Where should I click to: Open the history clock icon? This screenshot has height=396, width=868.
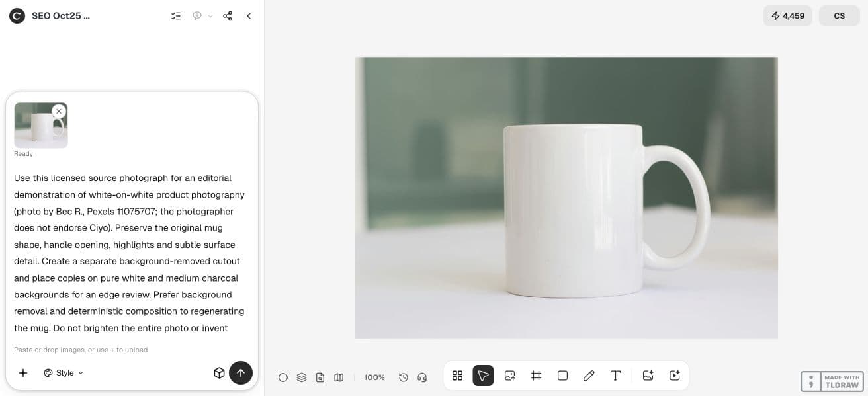click(x=404, y=377)
